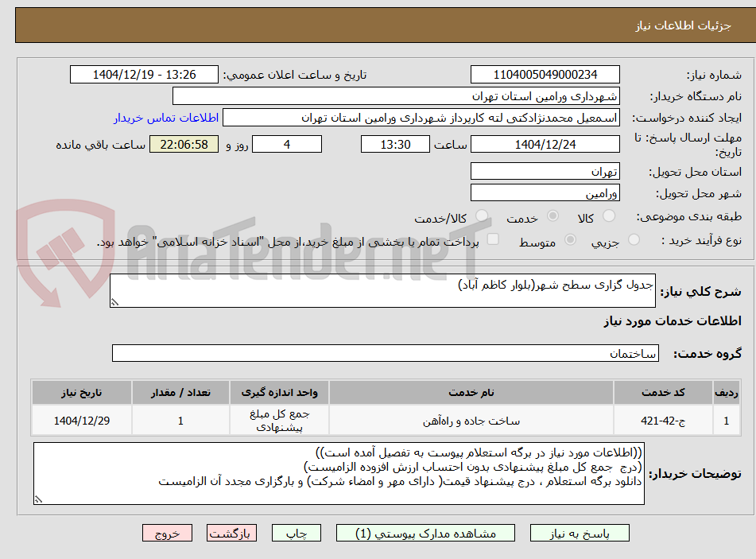The width and height of the screenshot is (756, 559).
Task: Click the label ساعت باقی مانده
Action: (101, 145)
